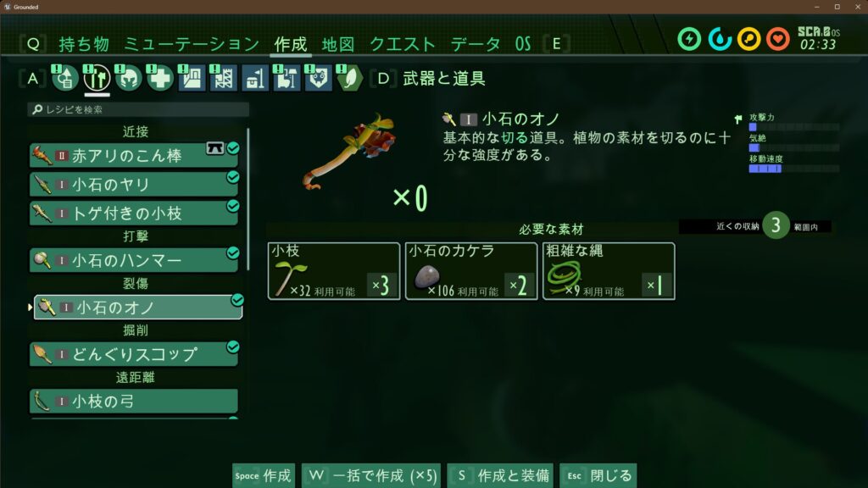Viewport: 868px width, 488px height.
Task: Click the checkmark on どんぐりスコップ recipe
Action: pyautogui.click(x=233, y=347)
